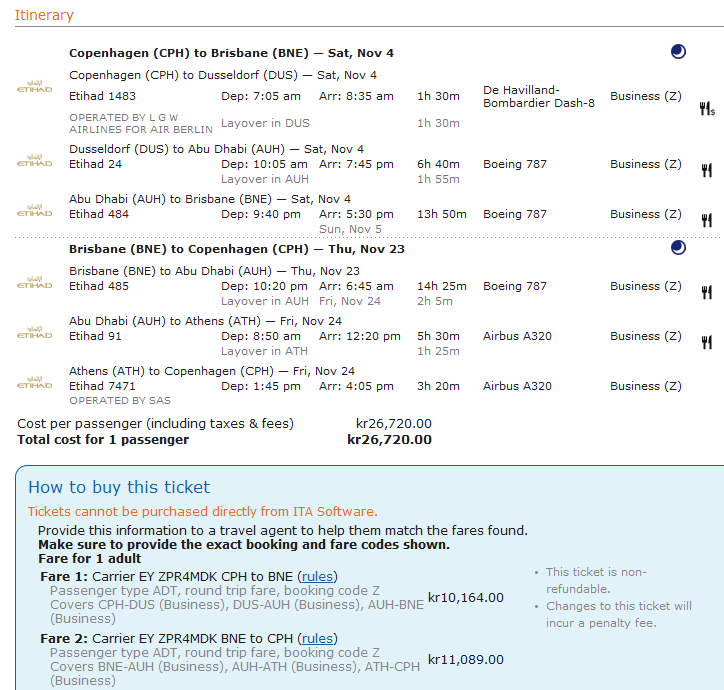Click the meal icon on Etihad 484 row
The image size is (724, 690).
click(x=706, y=220)
